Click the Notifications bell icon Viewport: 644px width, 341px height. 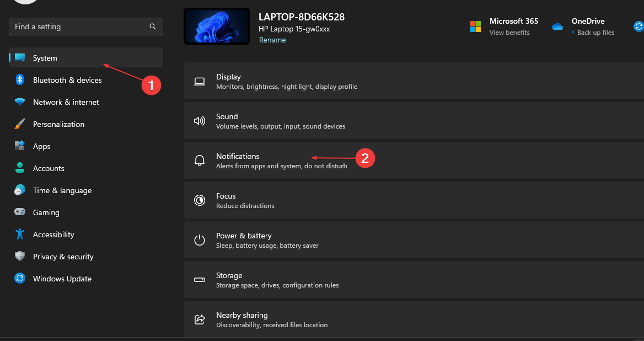200,160
